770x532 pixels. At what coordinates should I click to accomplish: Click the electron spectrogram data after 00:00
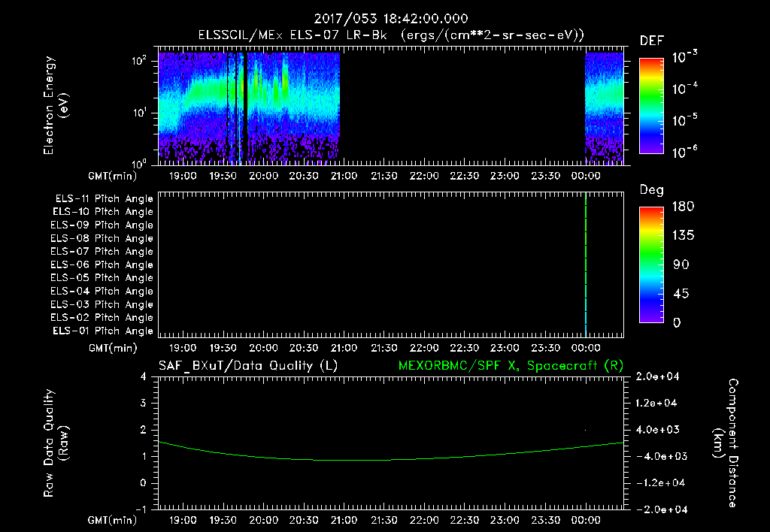coord(604,108)
